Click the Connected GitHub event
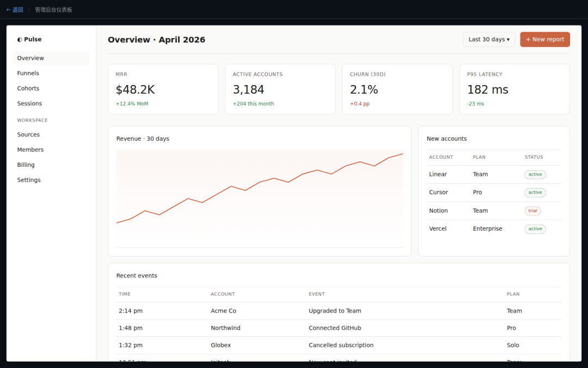Viewport: 588px width, 368px height. 335,328
